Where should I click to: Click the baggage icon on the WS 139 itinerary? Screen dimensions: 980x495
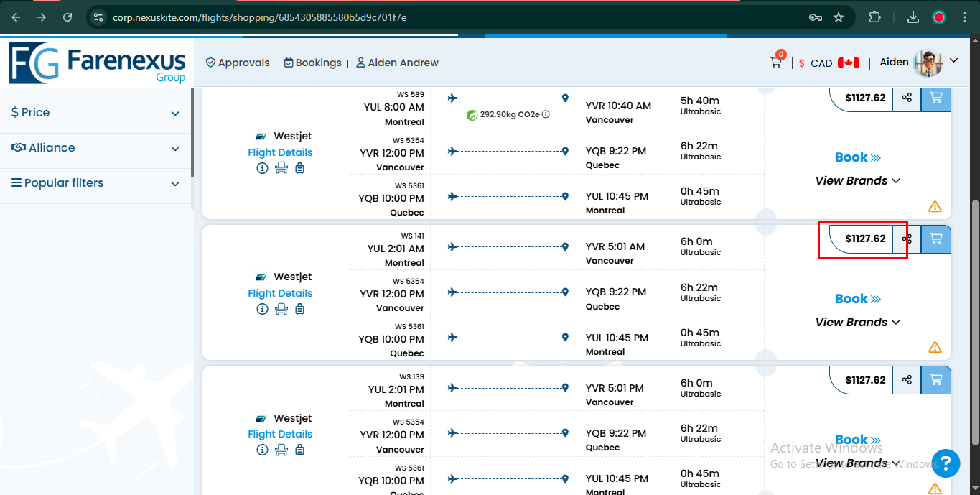pyautogui.click(x=300, y=450)
